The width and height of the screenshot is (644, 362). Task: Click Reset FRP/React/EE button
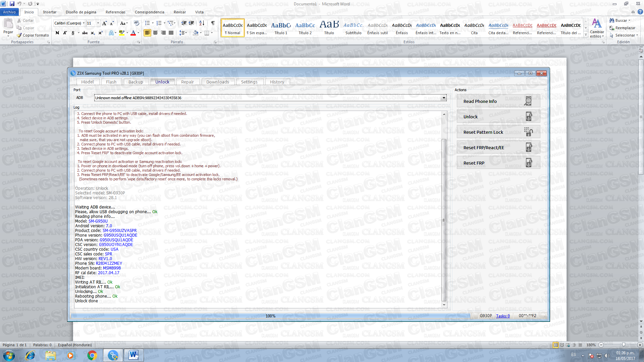[498, 147]
